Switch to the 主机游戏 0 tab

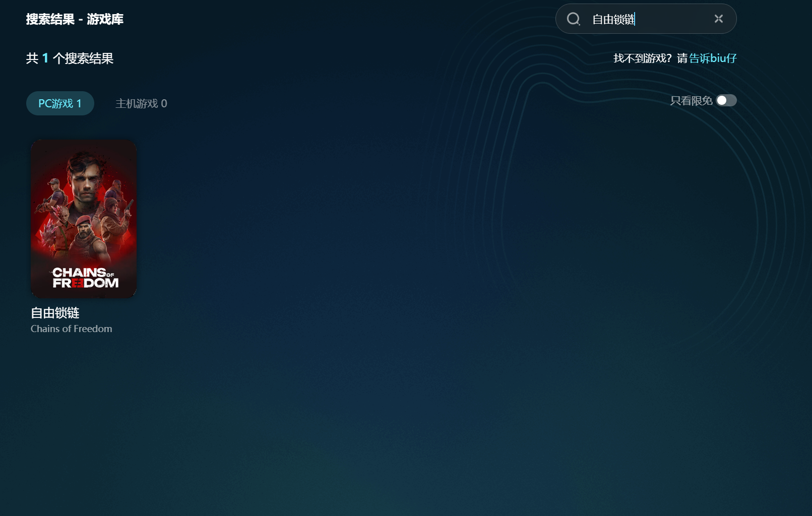click(x=141, y=103)
